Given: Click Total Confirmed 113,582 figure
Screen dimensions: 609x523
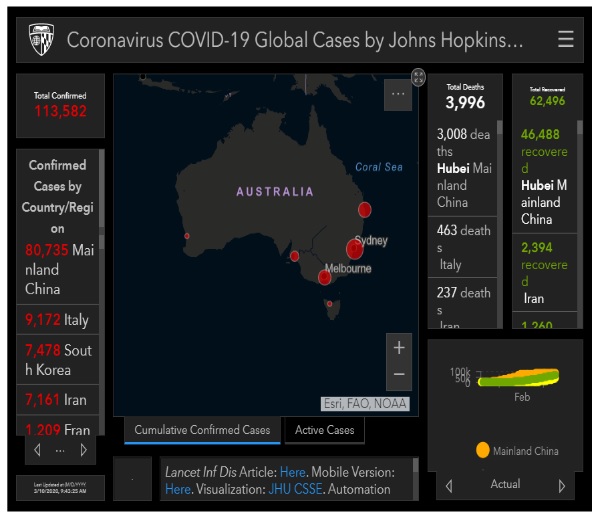Looking at the screenshot, I should [60, 111].
